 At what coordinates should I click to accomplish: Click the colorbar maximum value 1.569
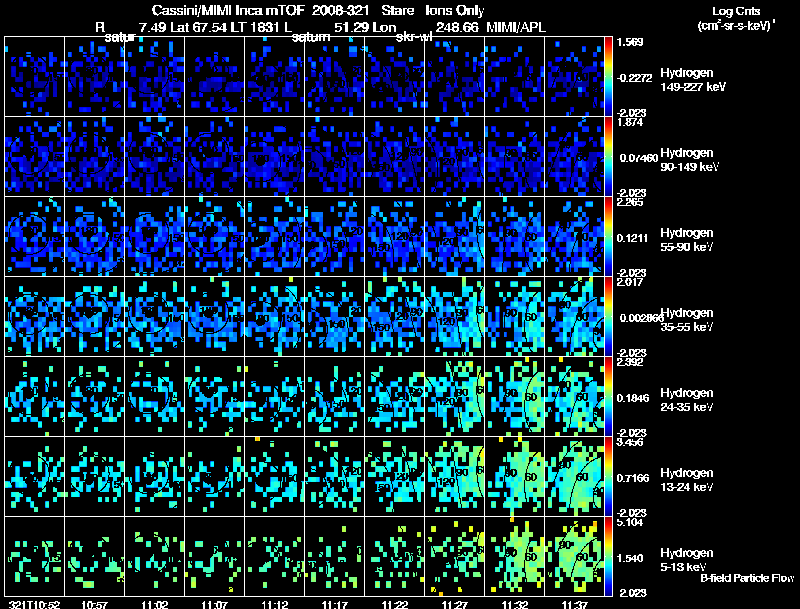(630, 42)
